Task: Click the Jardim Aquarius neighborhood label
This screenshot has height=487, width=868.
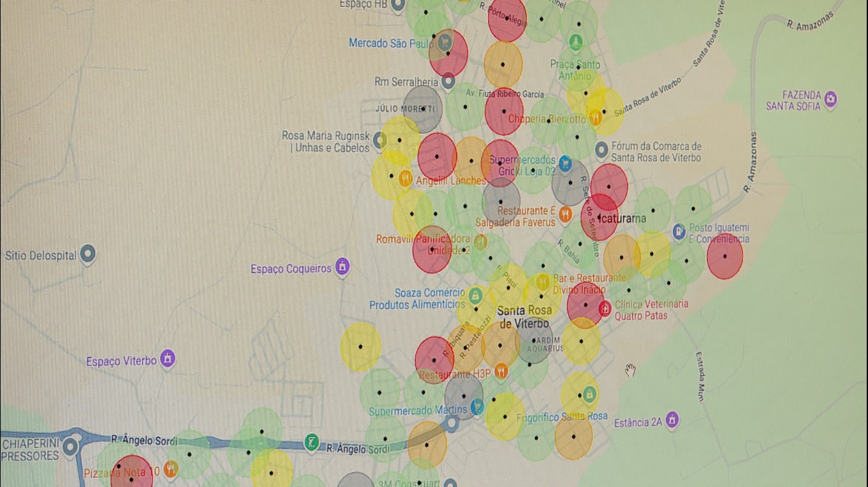Action: (547, 344)
